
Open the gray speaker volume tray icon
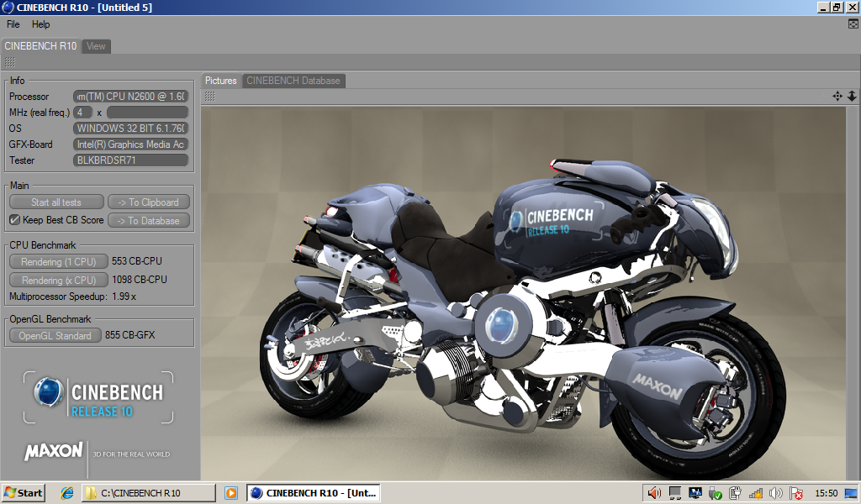tap(775, 492)
